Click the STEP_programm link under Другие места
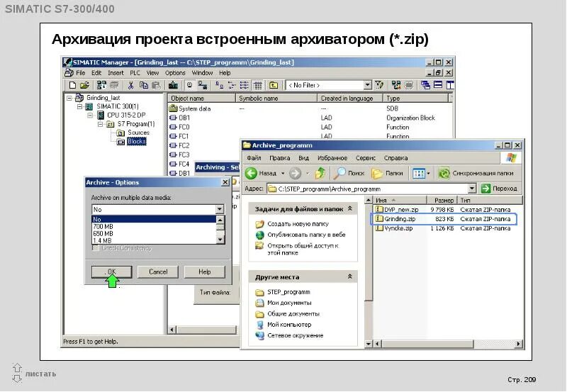The image size is (567, 392). click(x=288, y=292)
